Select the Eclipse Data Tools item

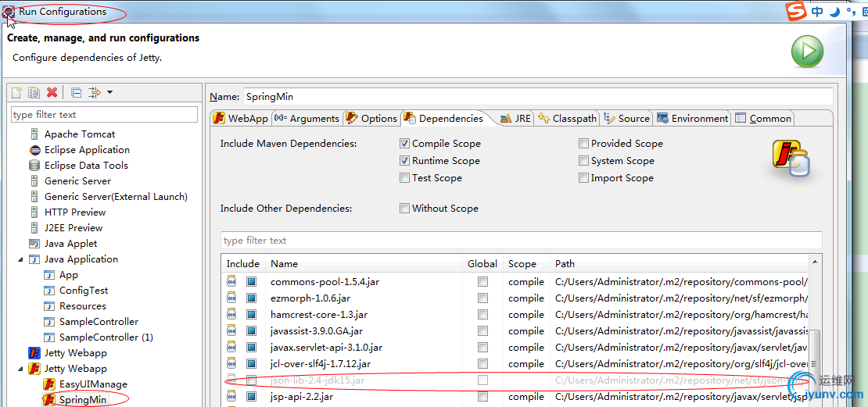click(86, 166)
